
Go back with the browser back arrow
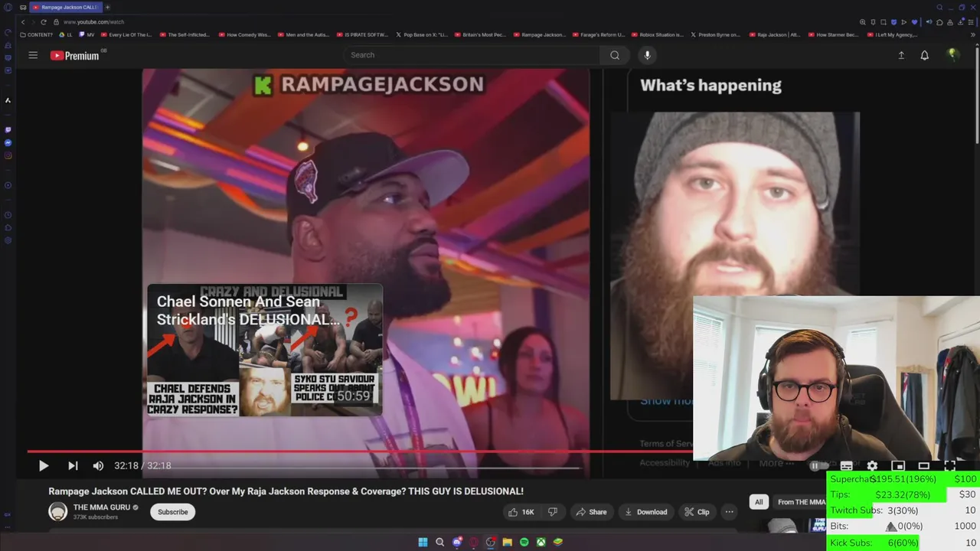(x=23, y=22)
